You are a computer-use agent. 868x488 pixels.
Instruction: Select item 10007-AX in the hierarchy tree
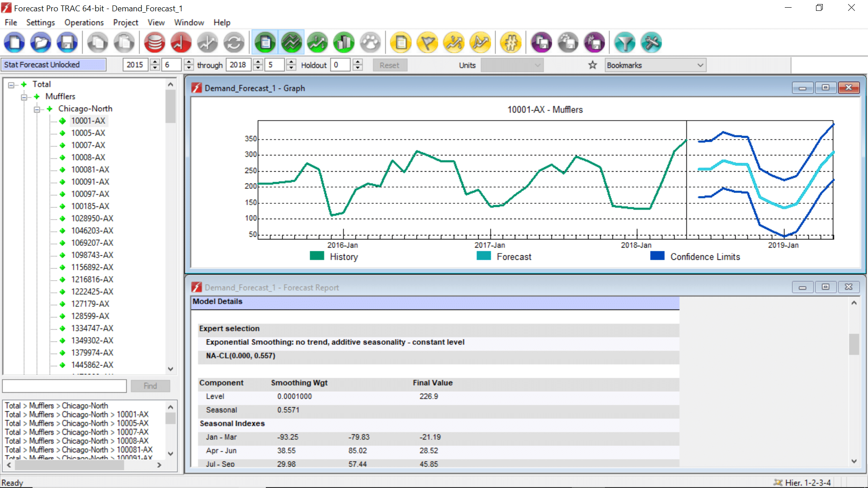tap(88, 145)
